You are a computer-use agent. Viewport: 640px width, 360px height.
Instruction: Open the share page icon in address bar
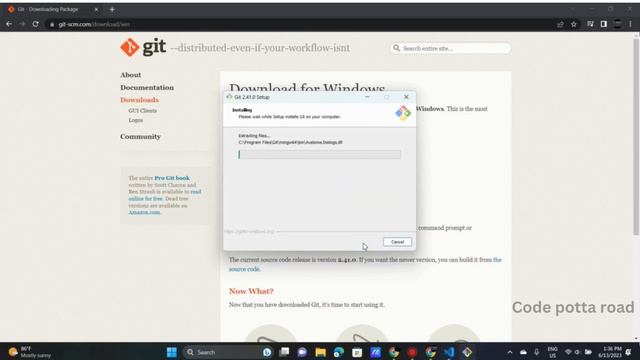[560, 24]
